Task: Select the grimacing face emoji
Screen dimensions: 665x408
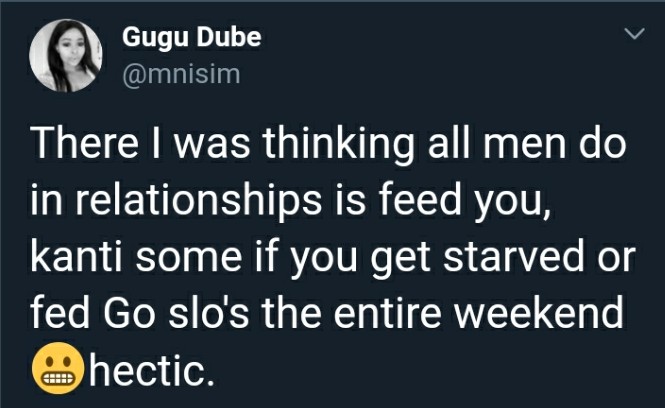Action: (x=59, y=368)
